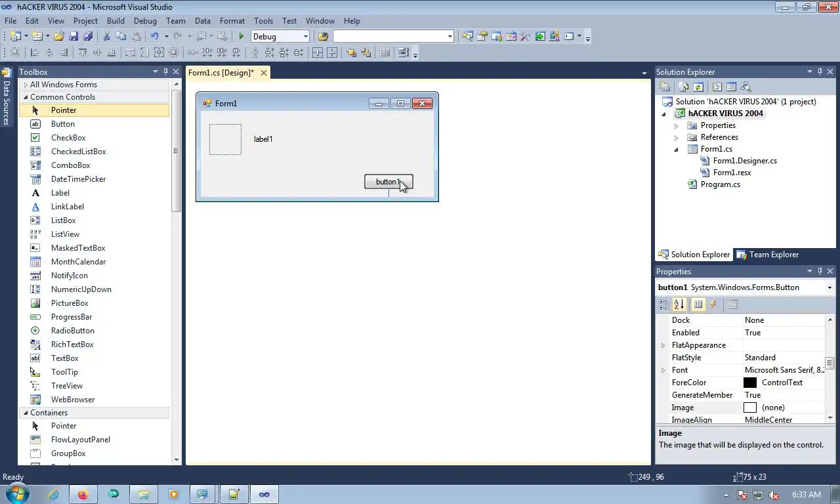Image resolution: width=840 pixels, height=504 pixels.
Task: Select Form1.resx in Solution Explorer
Action: [732, 173]
